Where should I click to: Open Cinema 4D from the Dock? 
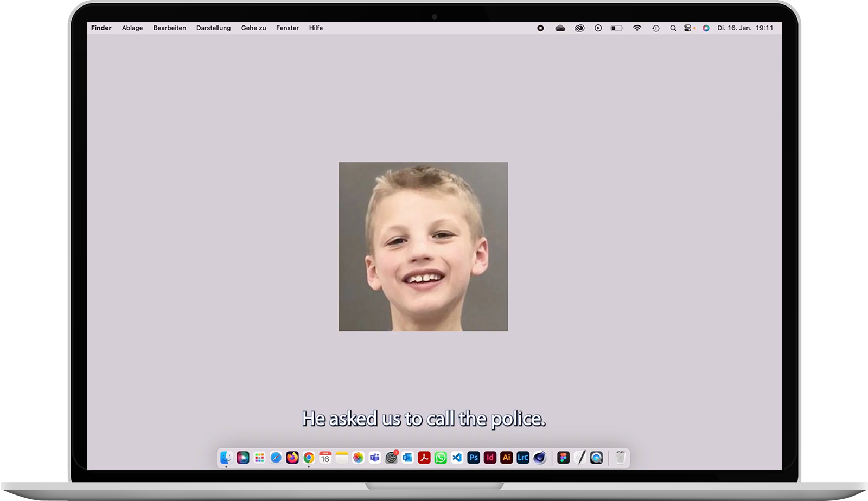click(539, 458)
